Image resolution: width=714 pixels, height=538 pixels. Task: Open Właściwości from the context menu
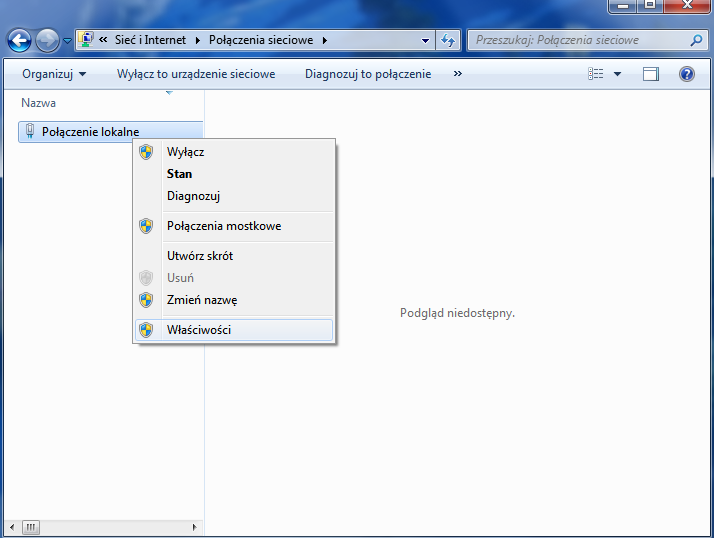point(234,330)
